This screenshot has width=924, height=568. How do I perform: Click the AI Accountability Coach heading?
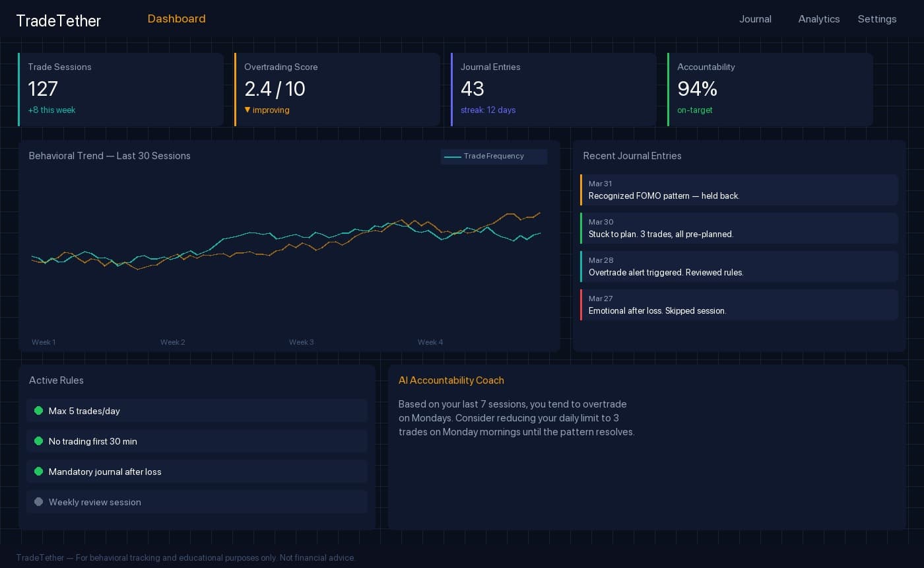click(x=451, y=380)
